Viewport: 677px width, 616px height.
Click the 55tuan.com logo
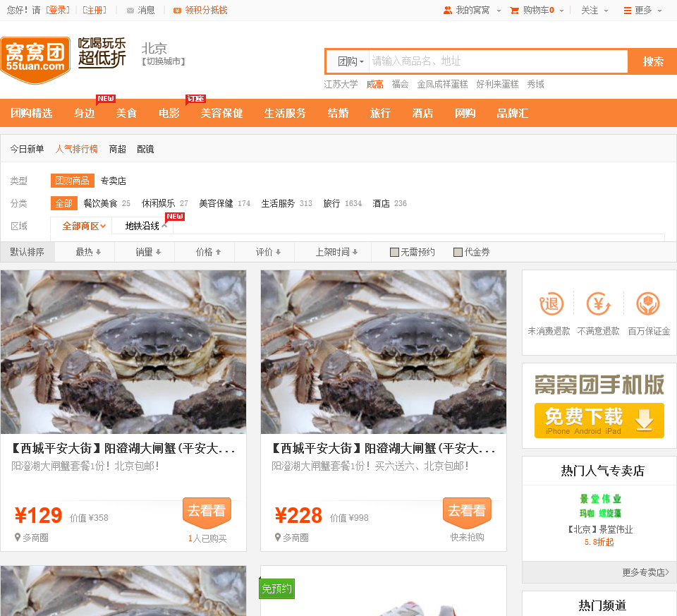click(x=35, y=60)
